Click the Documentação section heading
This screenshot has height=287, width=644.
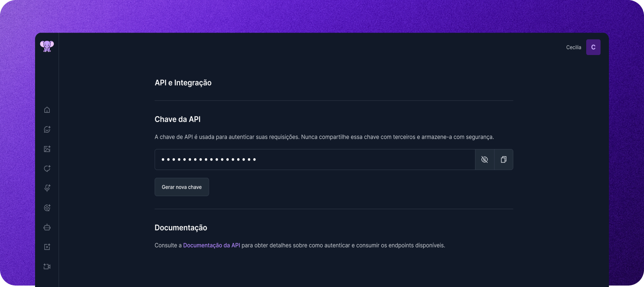(x=181, y=228)
